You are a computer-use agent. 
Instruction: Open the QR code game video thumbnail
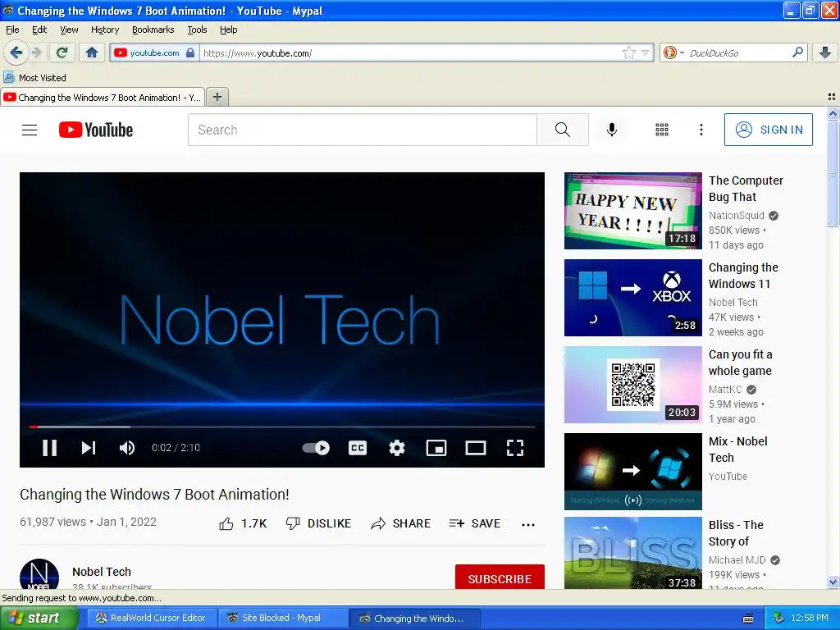tap(632, 385)
